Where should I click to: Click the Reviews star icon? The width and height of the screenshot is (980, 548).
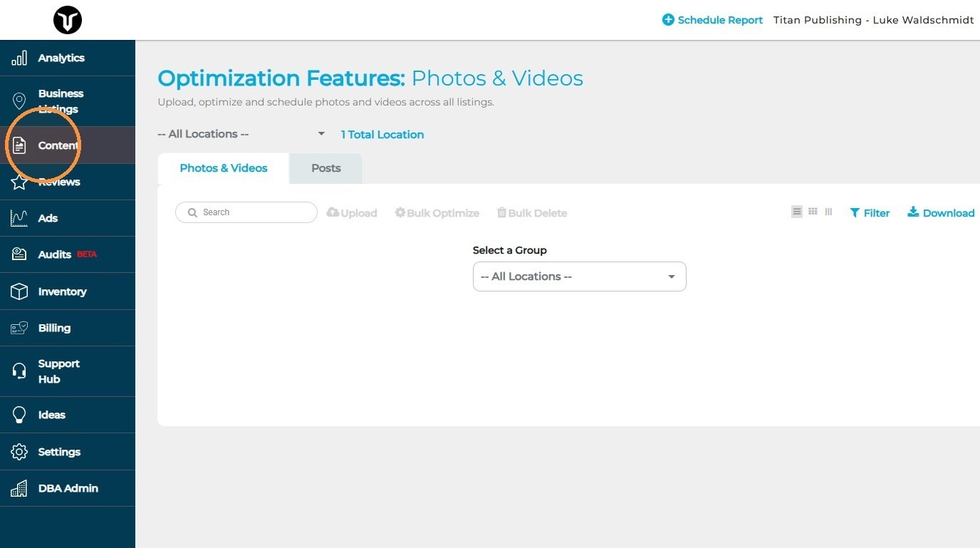point(19,182)
